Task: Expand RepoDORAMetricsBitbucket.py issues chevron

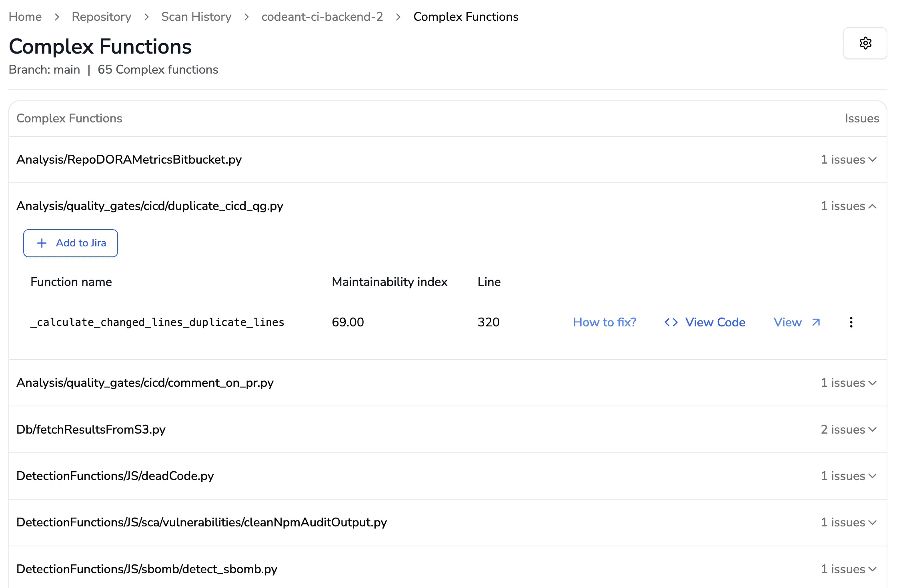Action: click(x=873, y=160)
